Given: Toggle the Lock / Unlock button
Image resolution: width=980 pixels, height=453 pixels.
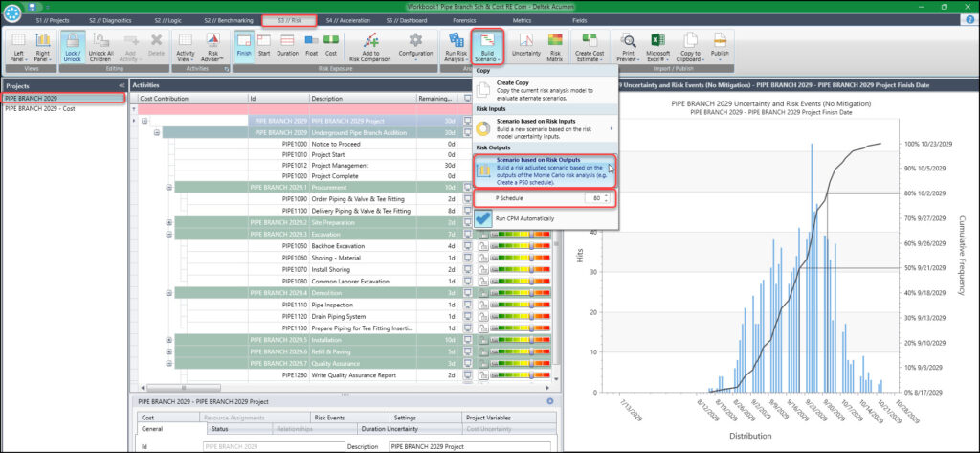Looking at the screenshot, I should coord(73,46).
